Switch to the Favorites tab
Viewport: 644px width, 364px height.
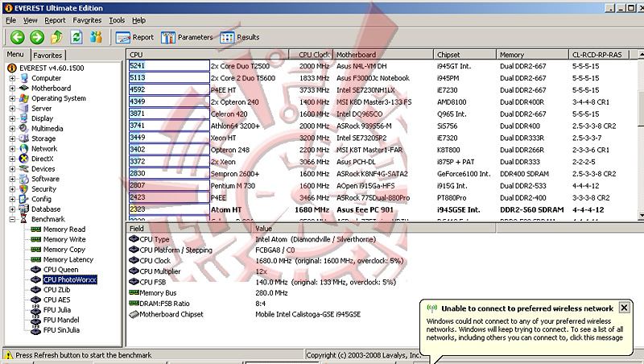click(x=47, y=55)
